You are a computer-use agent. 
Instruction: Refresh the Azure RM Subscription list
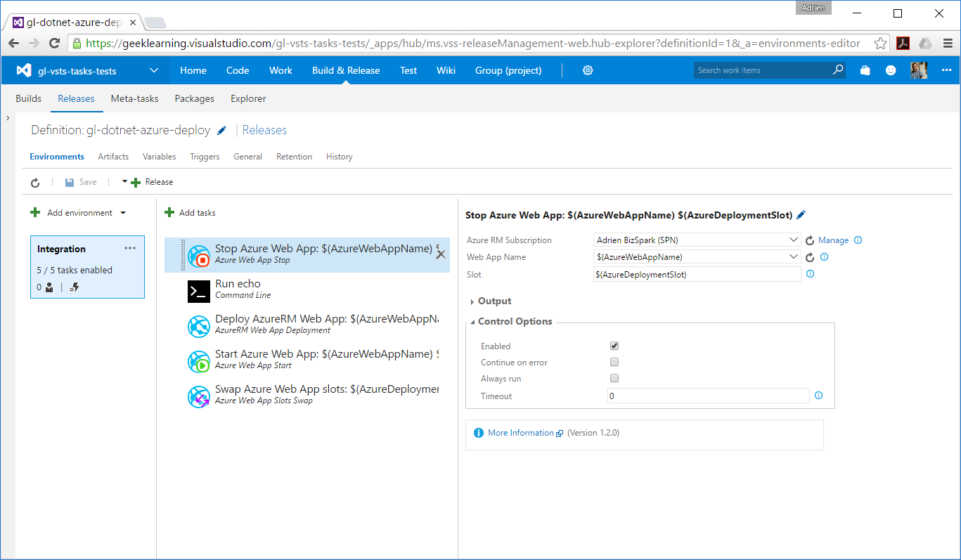(809, 240)
